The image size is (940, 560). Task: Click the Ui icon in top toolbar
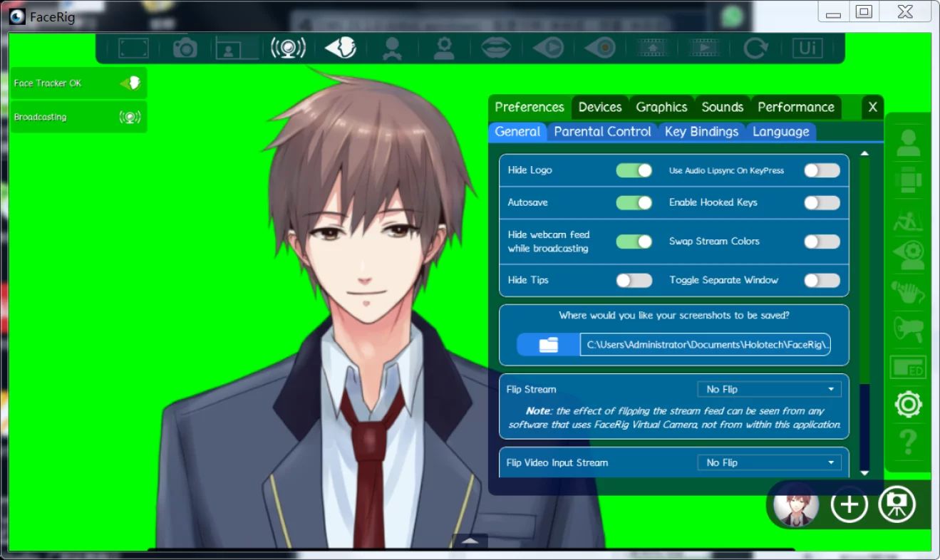coord(807,48)
